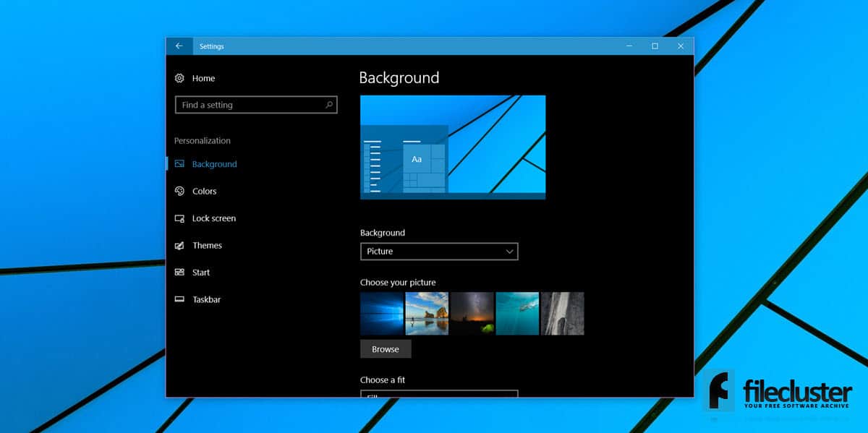Open Taskbar settings
868x433 pixels.
pyautogui.click(x=205, y=299)
